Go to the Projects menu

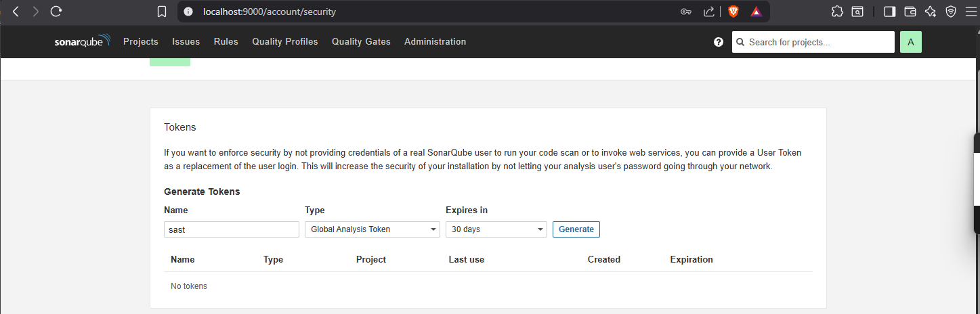(140, 42)
